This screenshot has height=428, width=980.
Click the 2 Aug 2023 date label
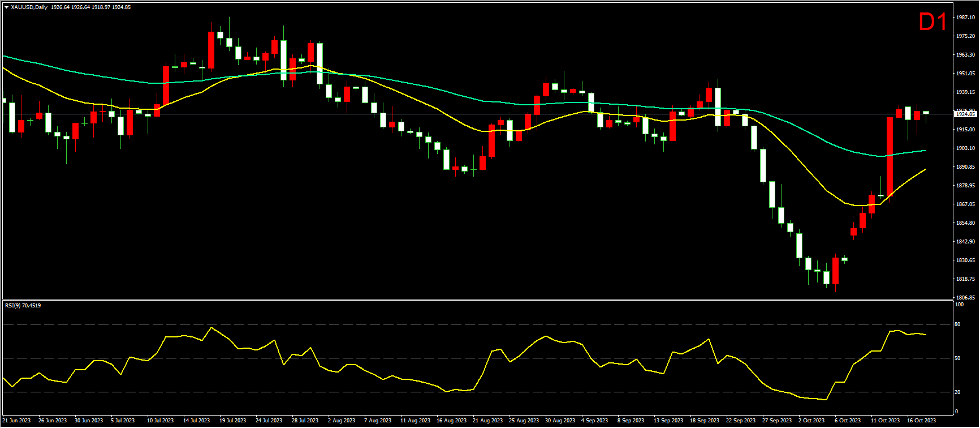(342, 421)
